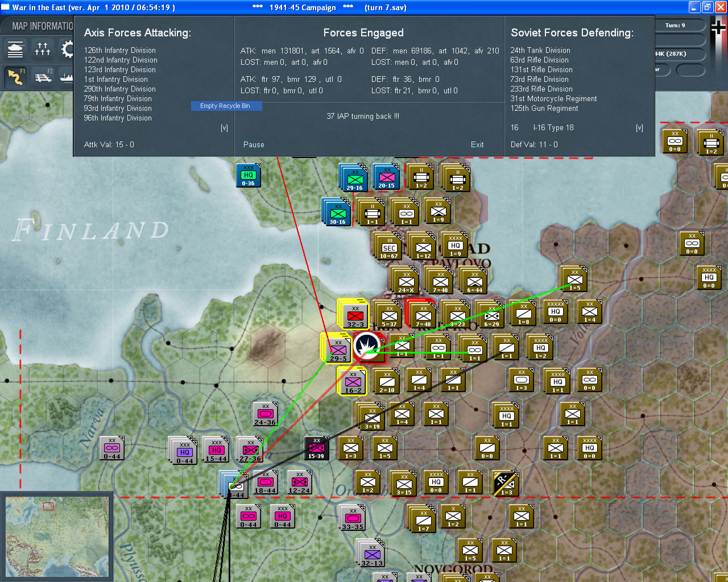Select the Finnish HQ counter labeled 0-36
Image resolution: width=728 pixels, height=582 pixels.
click(x=248, y=176)
